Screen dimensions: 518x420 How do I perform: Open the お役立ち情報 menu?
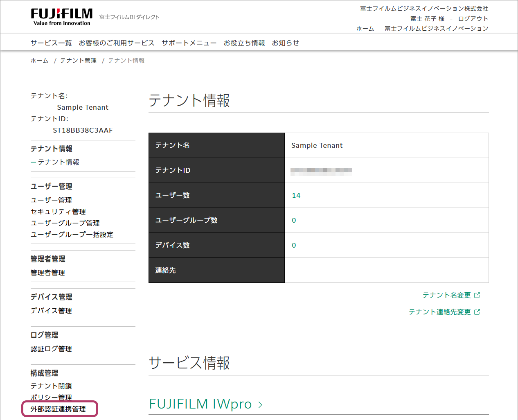(244, 43)
